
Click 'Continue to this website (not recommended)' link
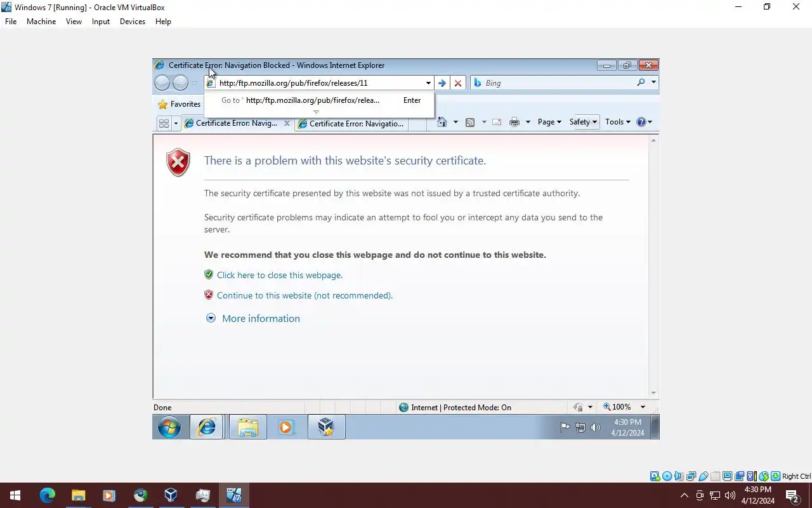[x=304, y=295]
